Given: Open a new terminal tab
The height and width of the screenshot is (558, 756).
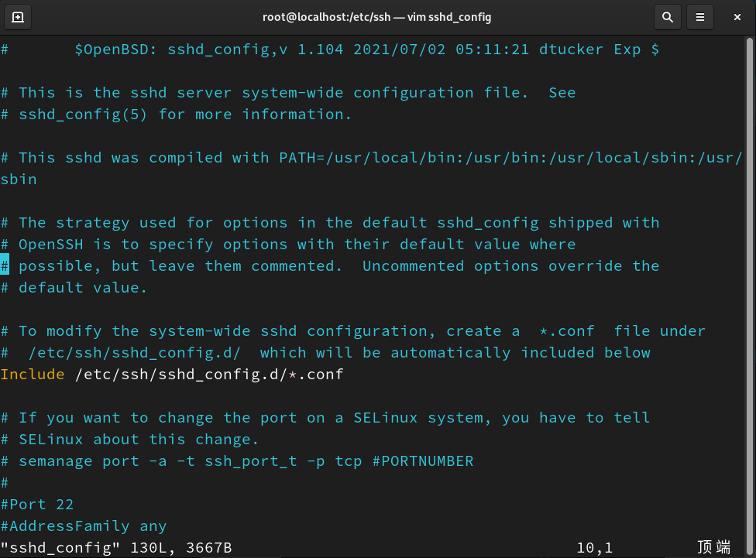Looking at the screenshot, I should click(17, 16).
